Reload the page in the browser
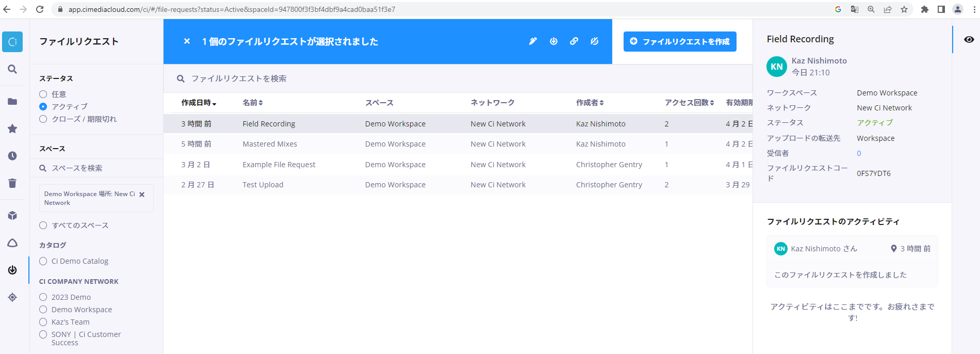Image resolution: width=980 pixels, height=354 pixels. [40, 9]
